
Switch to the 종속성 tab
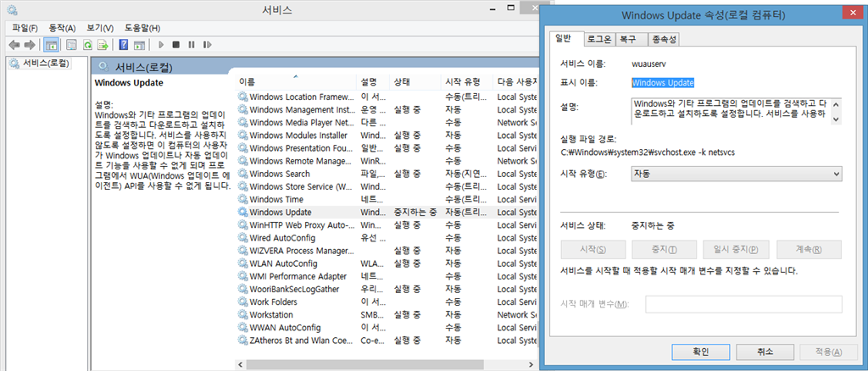point(664,39)
